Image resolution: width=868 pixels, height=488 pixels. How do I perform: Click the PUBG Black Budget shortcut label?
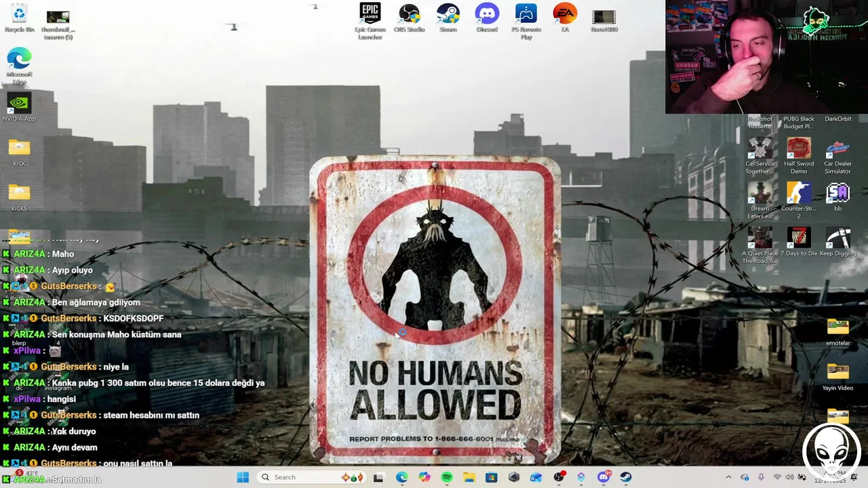click(x=799, y=123)
